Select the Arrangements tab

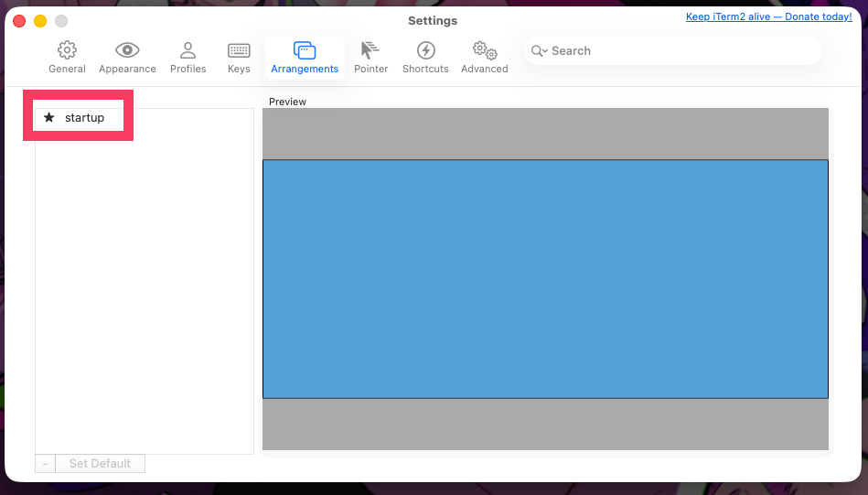click(305, 58)
